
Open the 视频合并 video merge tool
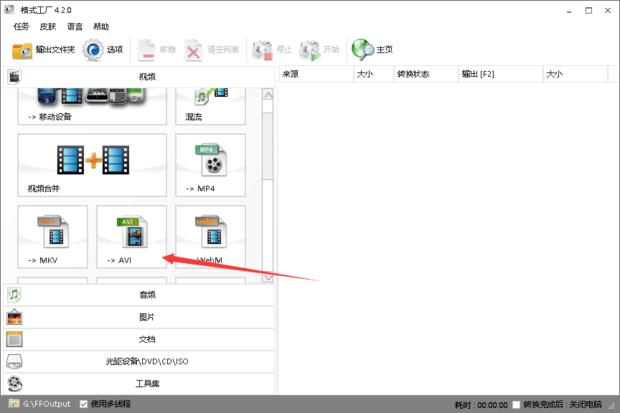click(92, 165)
